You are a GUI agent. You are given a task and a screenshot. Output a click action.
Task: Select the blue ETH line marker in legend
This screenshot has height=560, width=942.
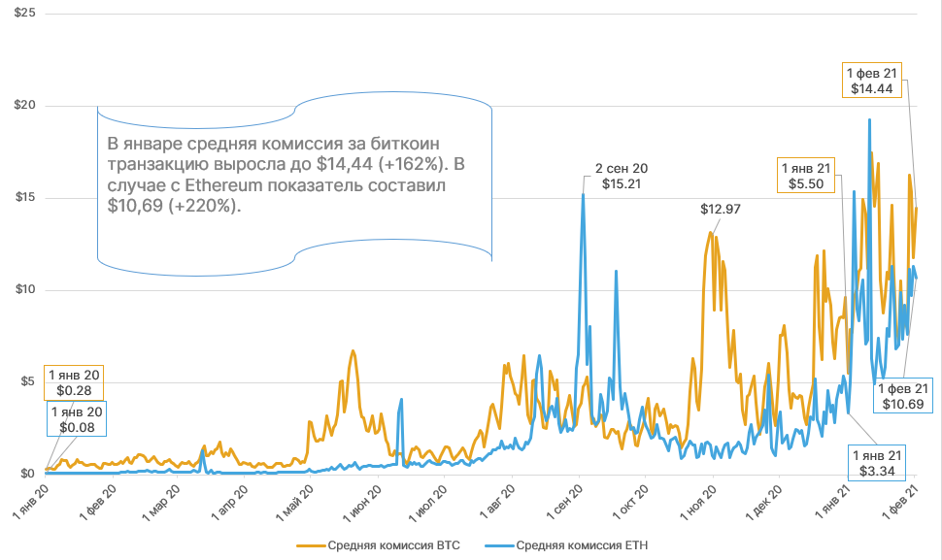pyautogui.click(x=498, y=544)
